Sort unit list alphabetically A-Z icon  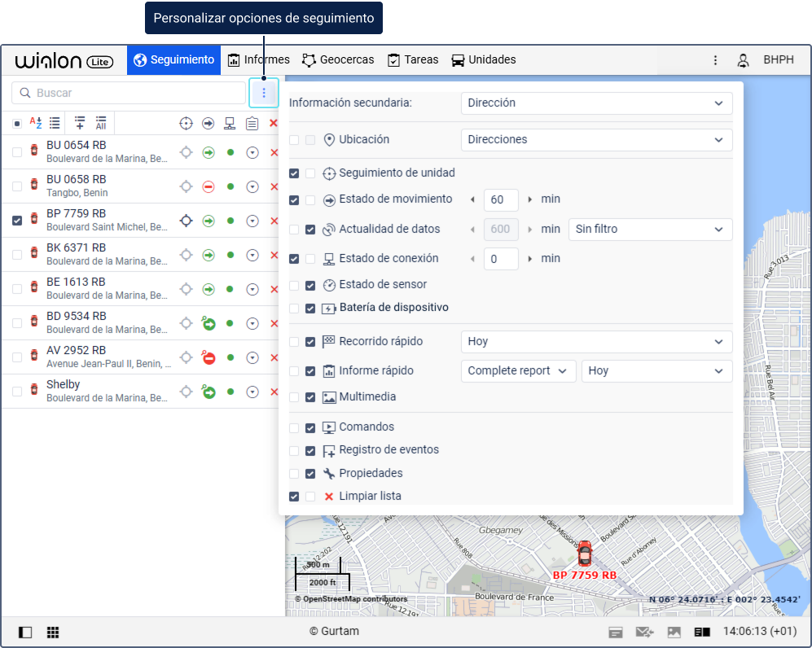(35, 123)
